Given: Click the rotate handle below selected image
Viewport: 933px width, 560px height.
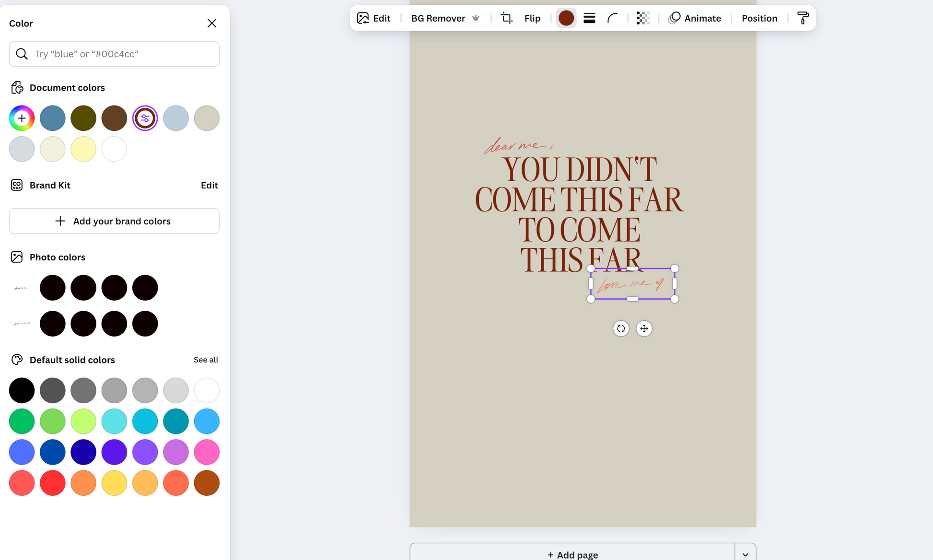Looking at the screenshot, I should [x=621, y=328].
